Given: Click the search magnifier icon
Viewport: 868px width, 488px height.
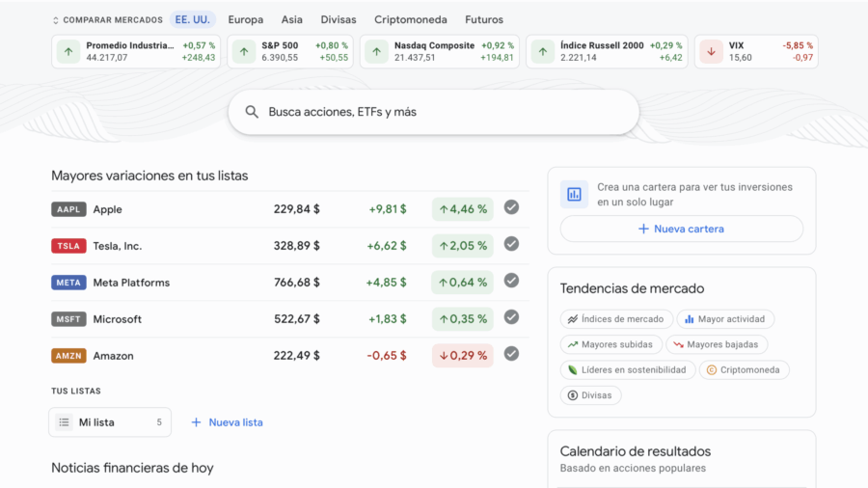Looking at the screenshot, I should point(252,112).
